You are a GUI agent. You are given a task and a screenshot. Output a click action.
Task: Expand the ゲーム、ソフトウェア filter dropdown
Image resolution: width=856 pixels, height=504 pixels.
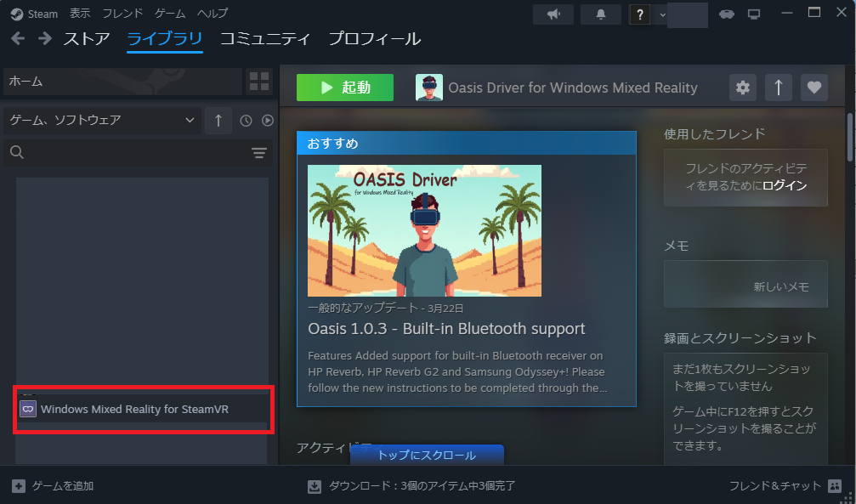102,120
